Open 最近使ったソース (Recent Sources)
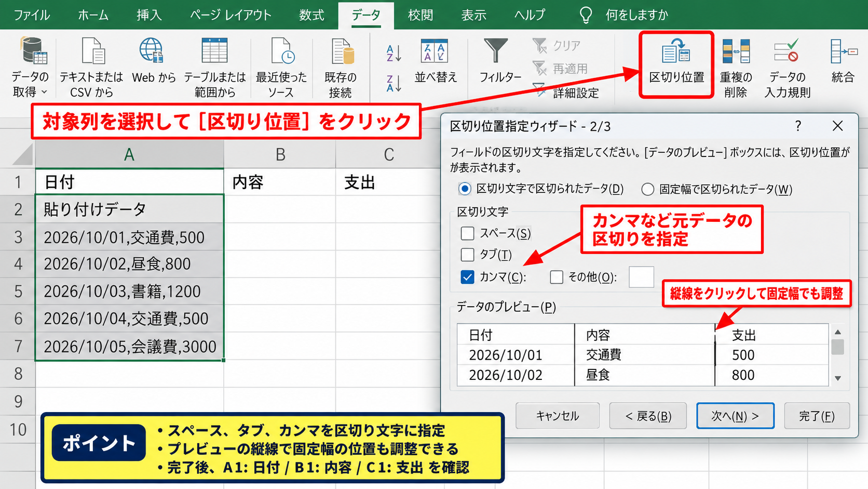Screen dimensions: 868x489 click(x=281, y=67)
